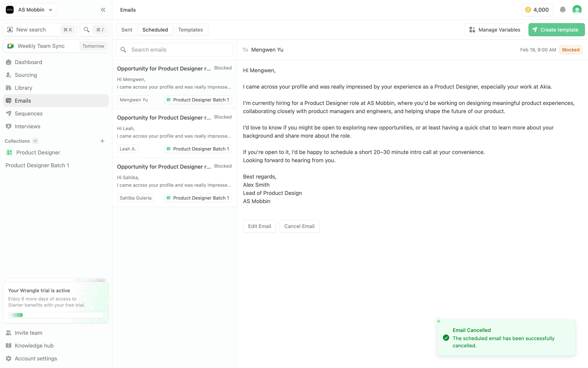The height and width of the screenshot is (368, 588).
Task: Open notifications bell
Action: pyautogui.click(x=563, y=10)
